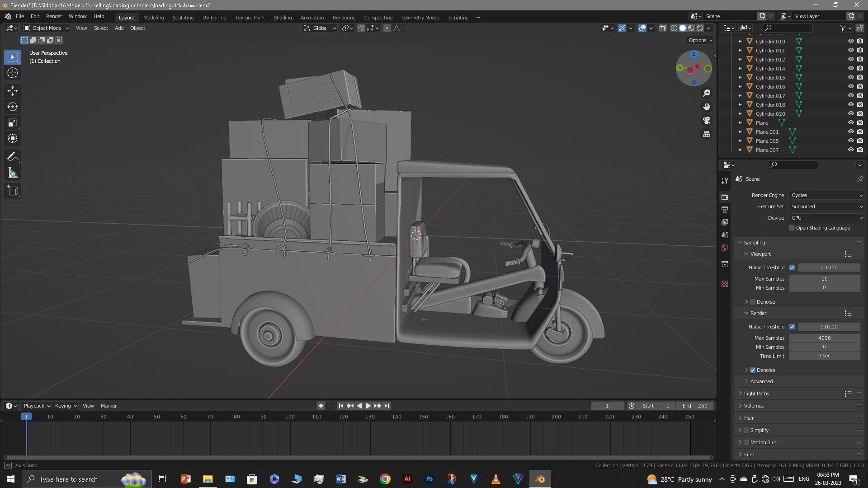
Task: Select the Rotate tool
Action: coord(13,107)
